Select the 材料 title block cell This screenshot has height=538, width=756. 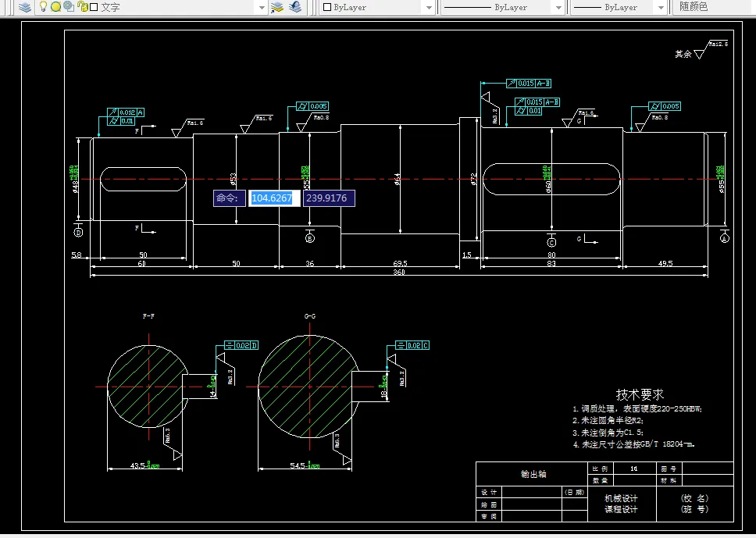[669, 481]
